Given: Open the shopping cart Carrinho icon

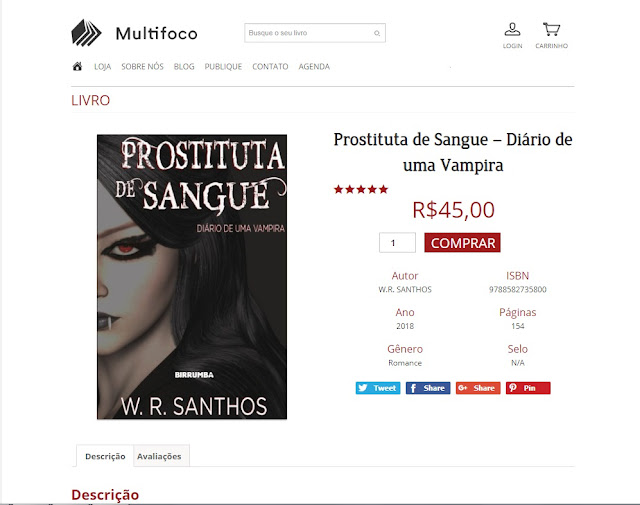Looking at the screenshot, I should (x=551, y=29).
